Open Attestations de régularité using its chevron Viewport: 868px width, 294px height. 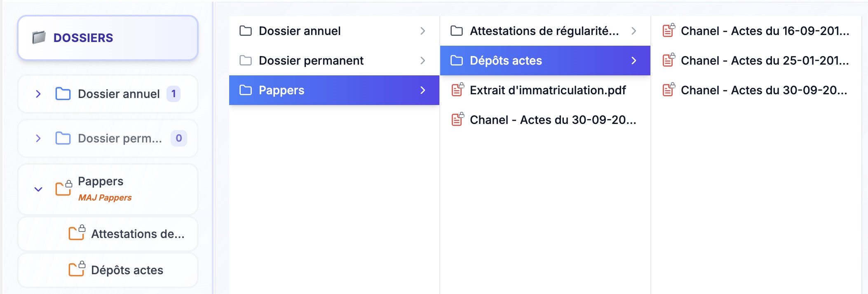point(633,31)
